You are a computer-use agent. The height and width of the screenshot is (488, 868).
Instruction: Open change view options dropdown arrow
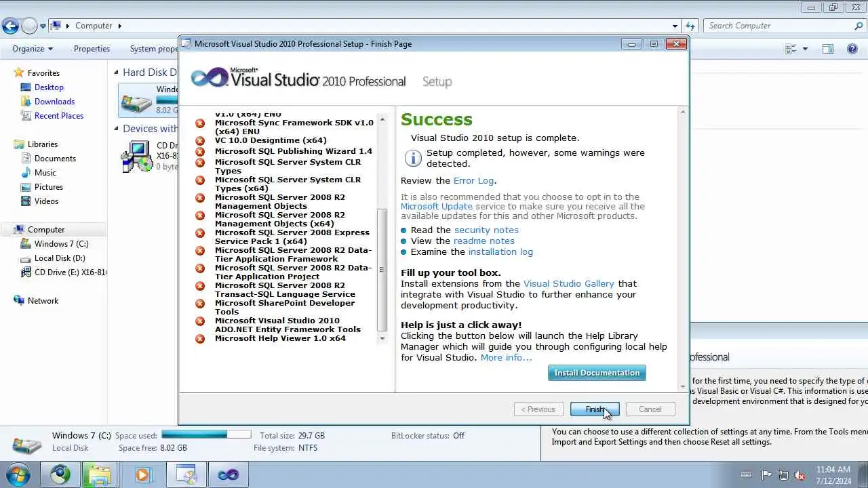click(805, 49)
